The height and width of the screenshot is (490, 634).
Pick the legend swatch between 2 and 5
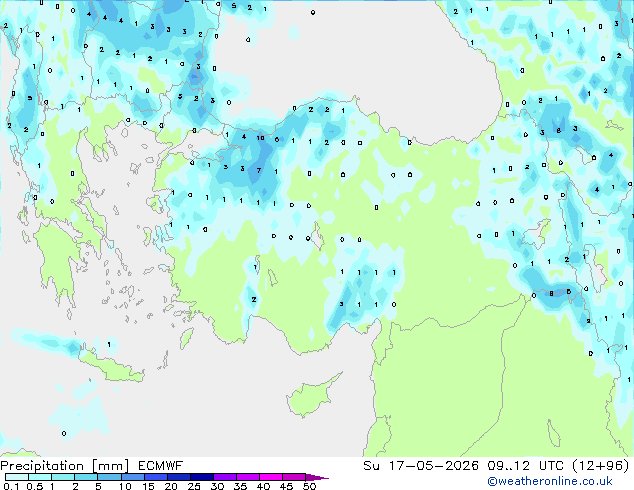[86, 477]
